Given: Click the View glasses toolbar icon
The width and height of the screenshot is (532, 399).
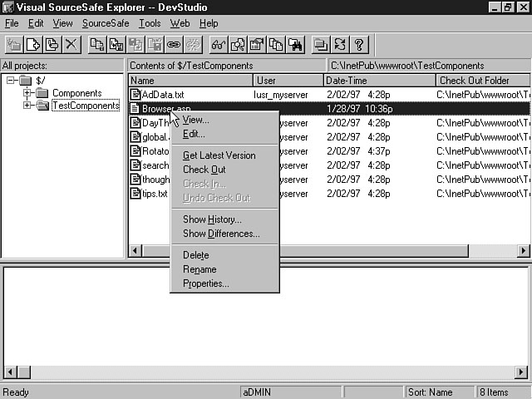Looking at the screenshot, I should (218, 44).
